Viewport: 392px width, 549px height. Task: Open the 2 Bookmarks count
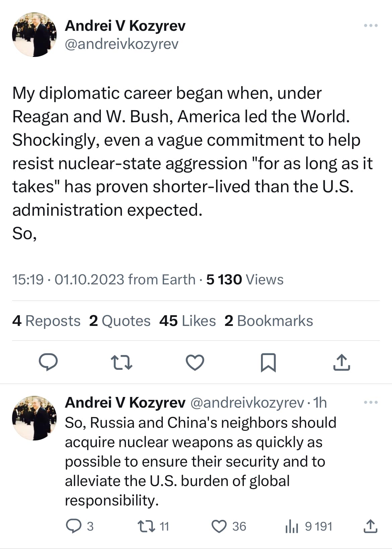[x=268, y=321]
